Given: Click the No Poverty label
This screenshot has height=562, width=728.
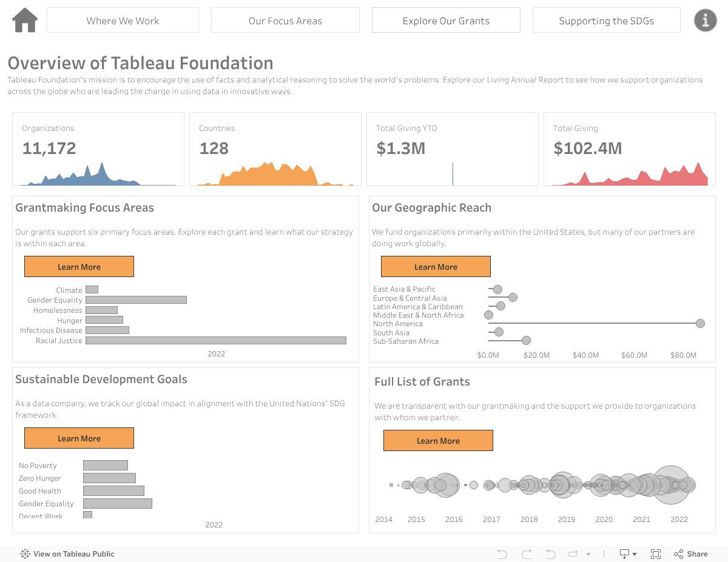Looking at the screenshot, I should tap(38, 466).
